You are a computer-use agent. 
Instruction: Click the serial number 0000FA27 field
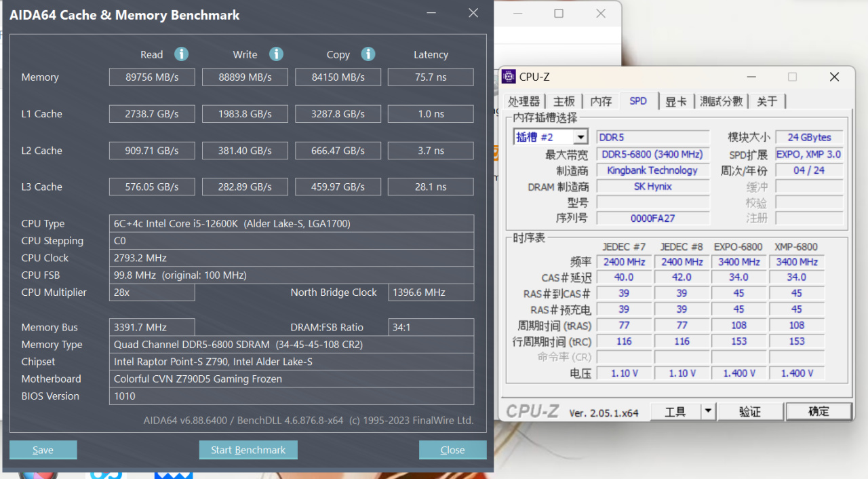coord(652,218)
